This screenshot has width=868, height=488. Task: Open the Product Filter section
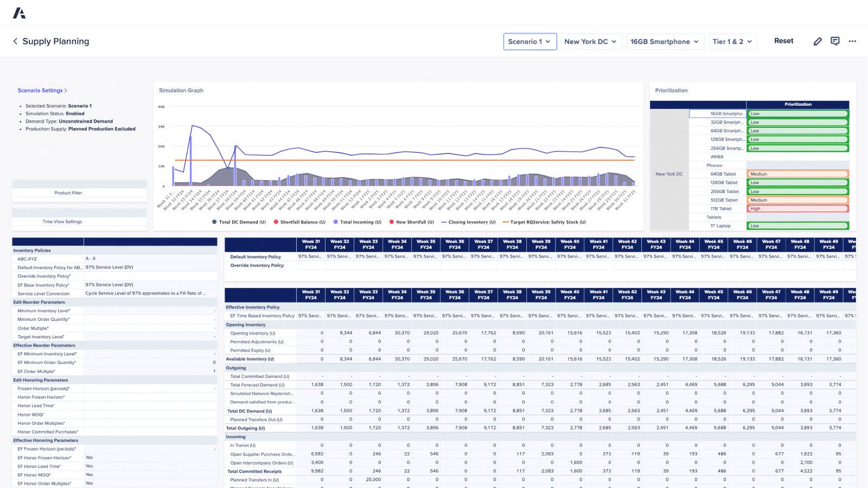pyautogui.click(x=68, y=192)
